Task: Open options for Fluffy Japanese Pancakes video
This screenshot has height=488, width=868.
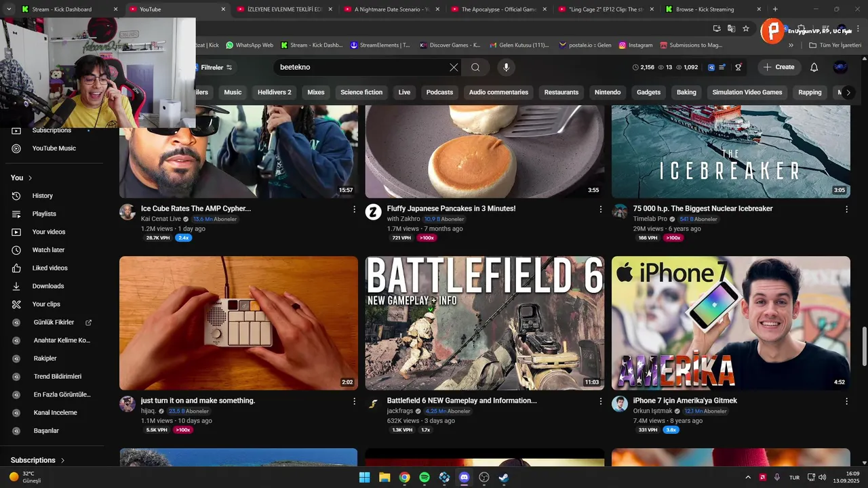Action: pos(600,209)
